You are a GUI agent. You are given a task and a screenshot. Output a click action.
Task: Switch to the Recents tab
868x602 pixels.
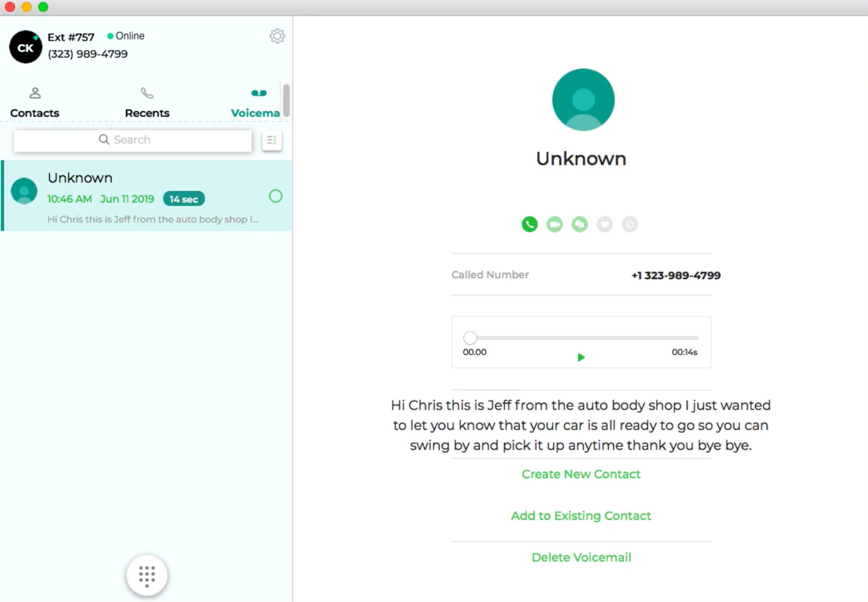(x=146, y=102)
